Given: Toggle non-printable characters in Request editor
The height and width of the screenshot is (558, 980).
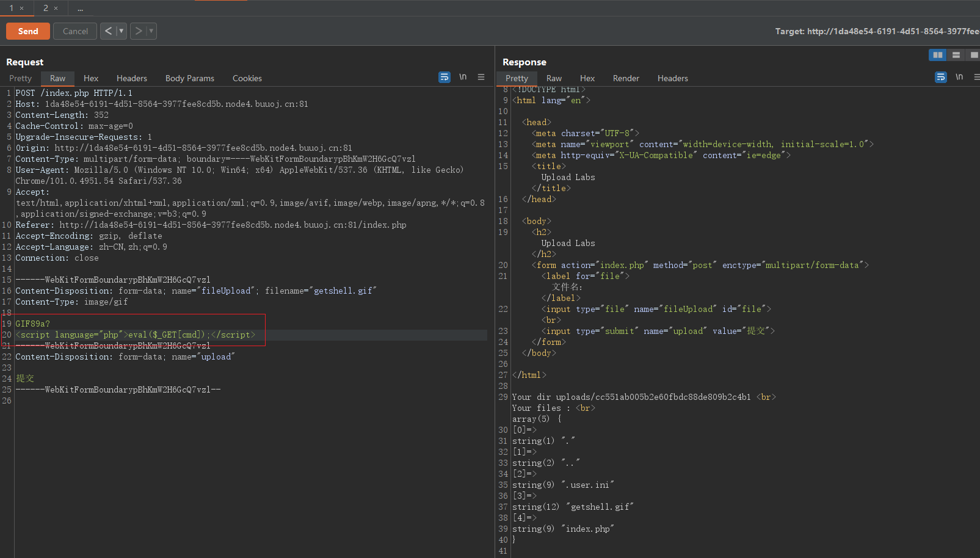Looking at the screenshot, I should [x=463, y=77].
